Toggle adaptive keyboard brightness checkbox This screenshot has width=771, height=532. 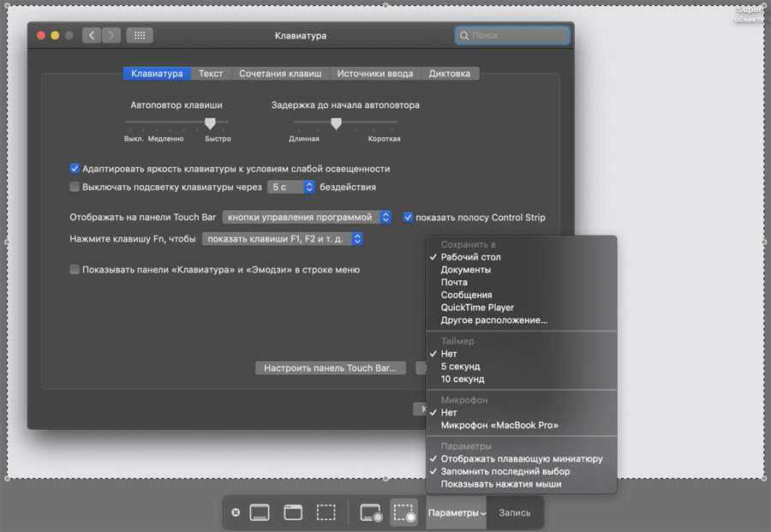point(75,169)
